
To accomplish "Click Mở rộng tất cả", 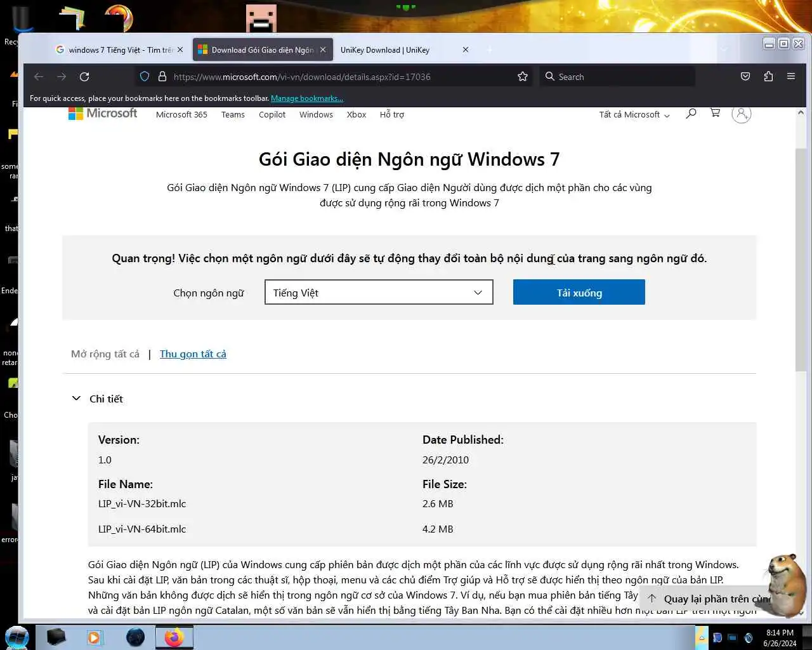I will point(105,354).
